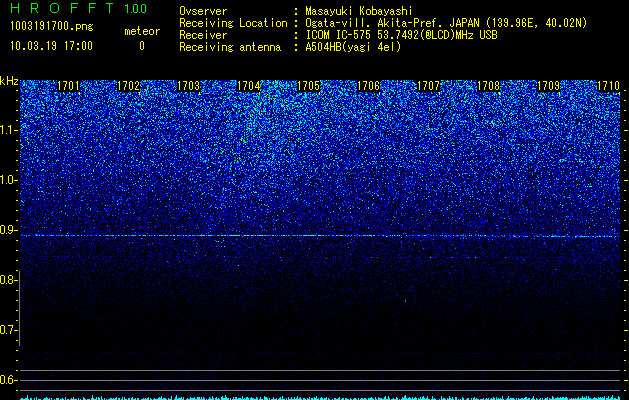
Task: Click the 1703 time marker
Action: (x=189, y=86)
